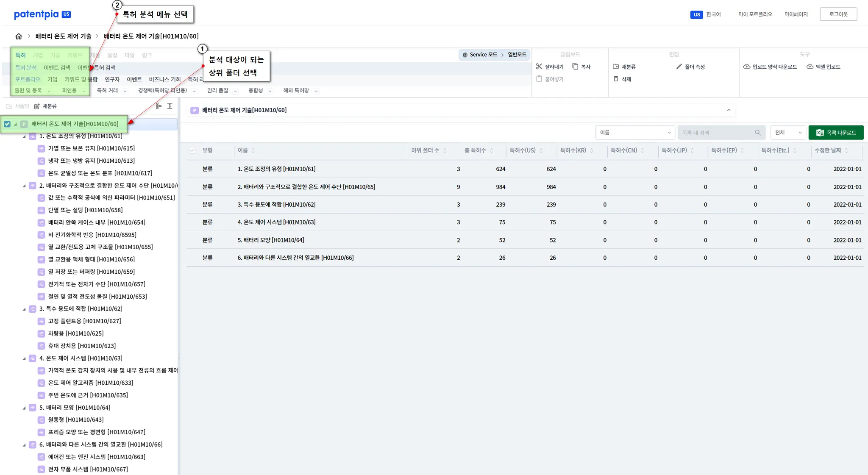Uncheck 배터리 온도 제어 기술 folder checkbox
The image size is (868, 475).
click(7, 124)
